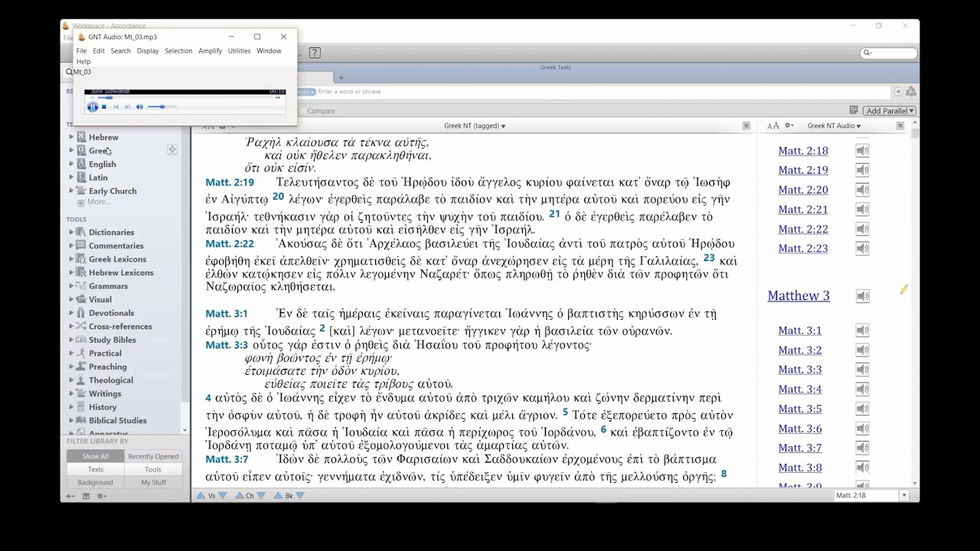Expand the English library category

click(72, 164)
